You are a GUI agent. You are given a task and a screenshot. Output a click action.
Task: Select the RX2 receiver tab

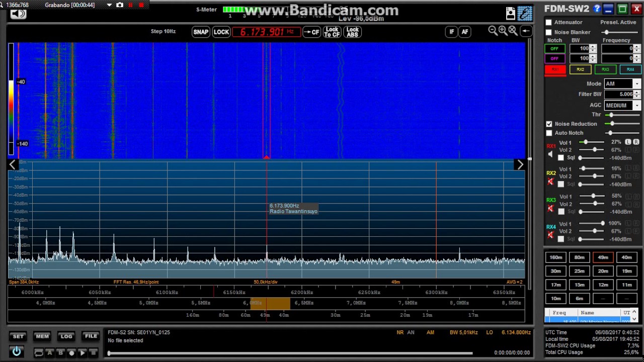tap(580, 70)
